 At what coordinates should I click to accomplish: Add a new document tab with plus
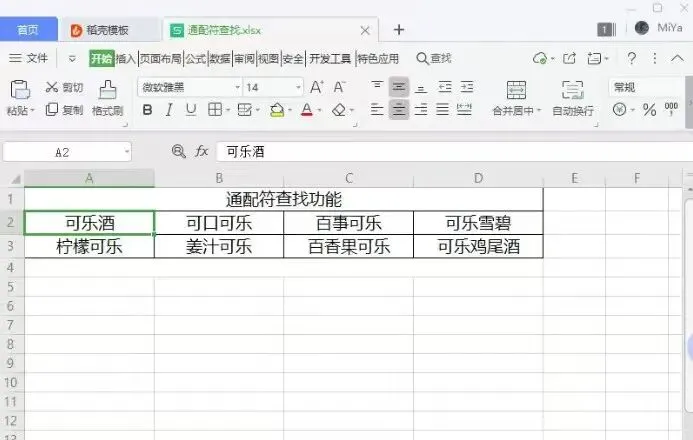[x=399, y=30]
